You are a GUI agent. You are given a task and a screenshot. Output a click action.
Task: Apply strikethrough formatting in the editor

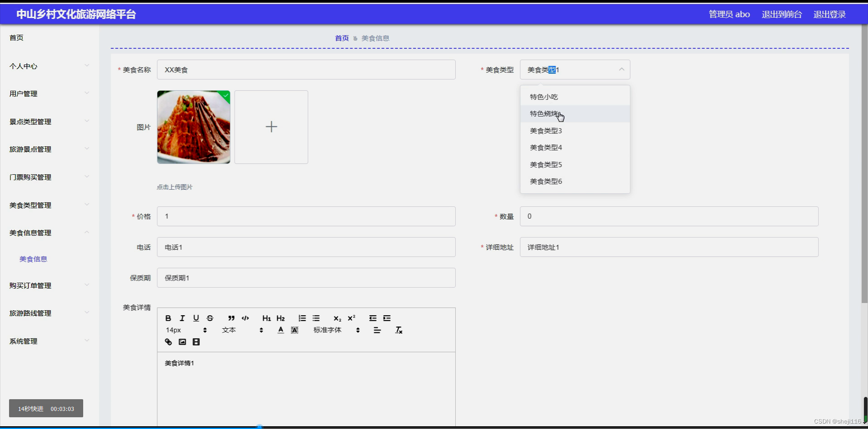pos(210,318)
